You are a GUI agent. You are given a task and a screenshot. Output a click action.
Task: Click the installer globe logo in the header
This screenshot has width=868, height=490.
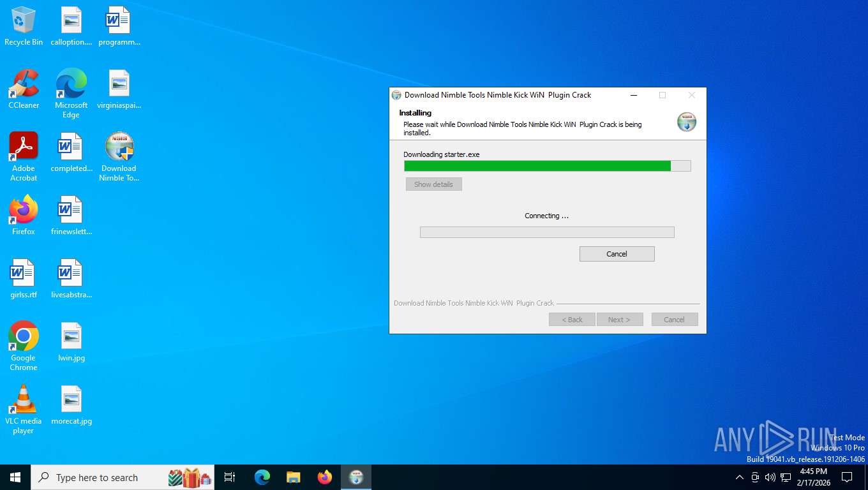click(x=687, y=122)
